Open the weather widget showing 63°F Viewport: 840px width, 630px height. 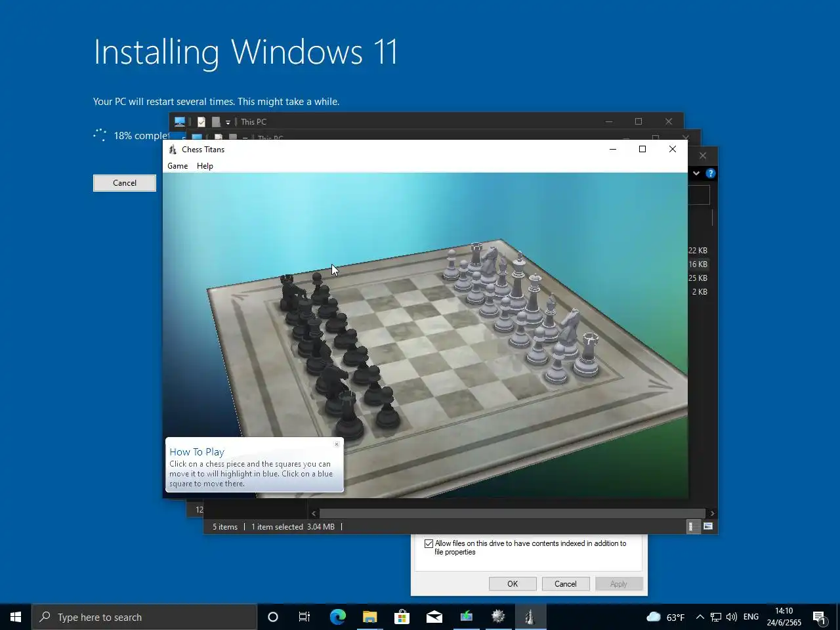tap(665, 617)
